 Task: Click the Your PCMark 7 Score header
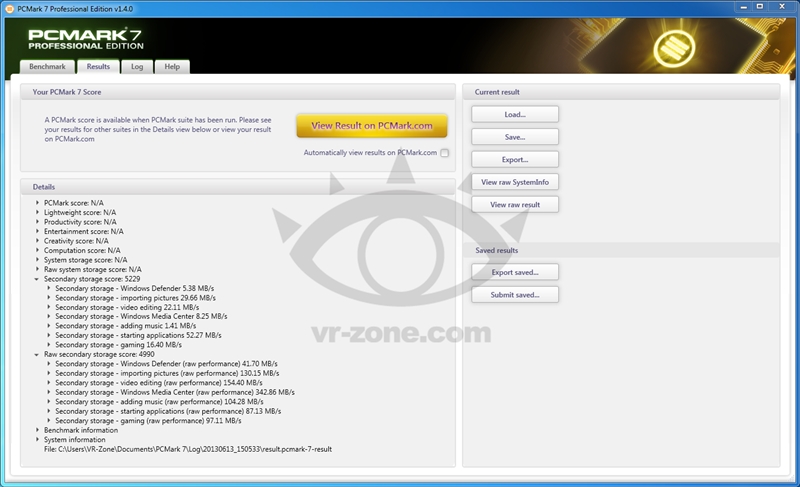(238, 92)
